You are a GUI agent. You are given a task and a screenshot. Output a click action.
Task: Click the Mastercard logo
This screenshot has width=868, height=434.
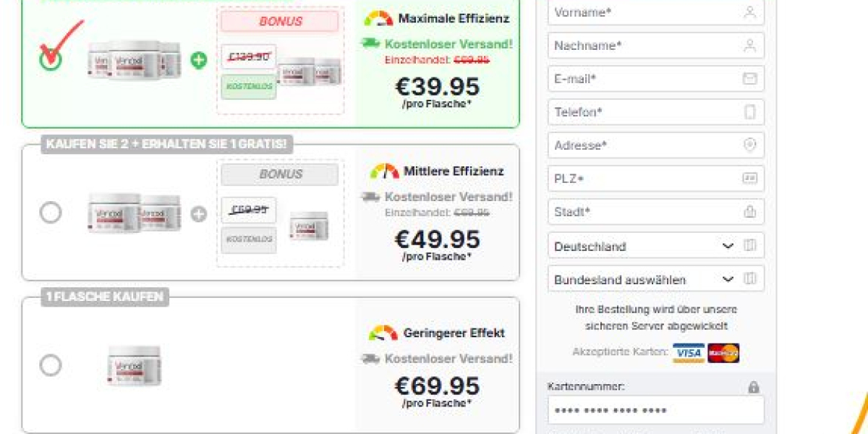723,353
